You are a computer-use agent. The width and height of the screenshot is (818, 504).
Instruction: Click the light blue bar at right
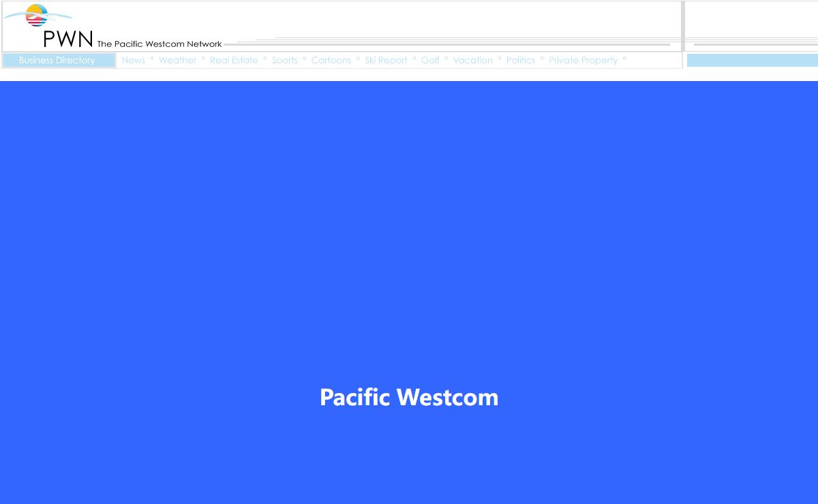[x=752, y=61]
